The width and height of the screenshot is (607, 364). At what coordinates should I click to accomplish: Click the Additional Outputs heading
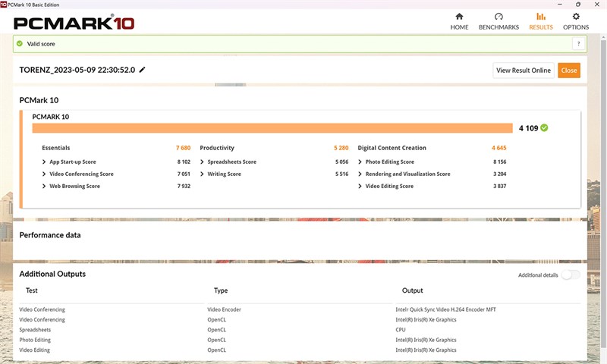52,274
